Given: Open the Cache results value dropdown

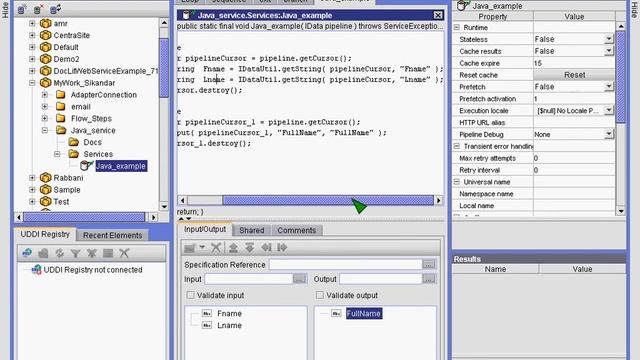Looking at the screenshot, I should (x=609, y=51).
